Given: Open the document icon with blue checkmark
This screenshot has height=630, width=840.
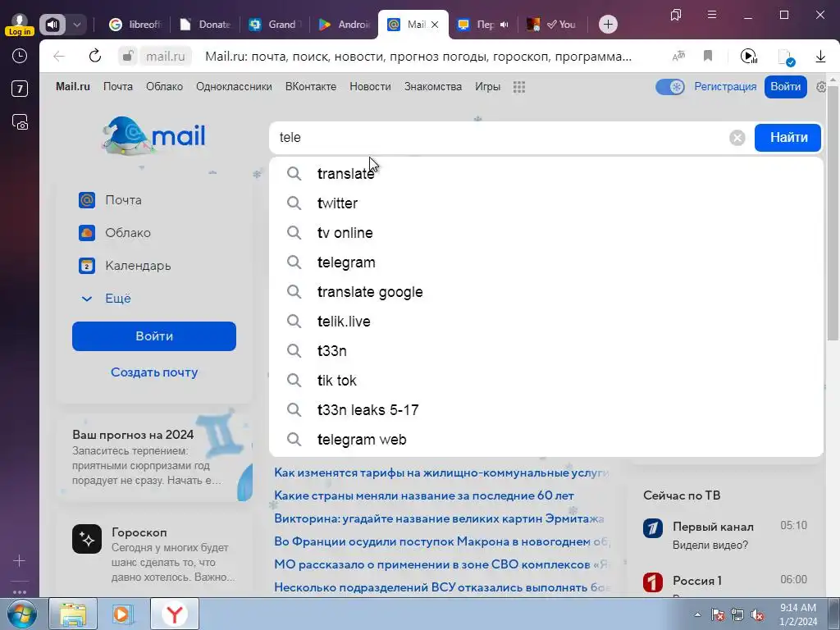Looking at the screenshot, I should [786, 57].
